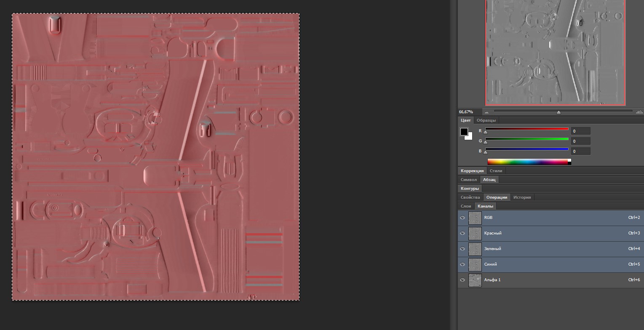Image resolution: width=644 pixels, height=330 pixels.
Task: Click the red R color slider
Action: 527,129
